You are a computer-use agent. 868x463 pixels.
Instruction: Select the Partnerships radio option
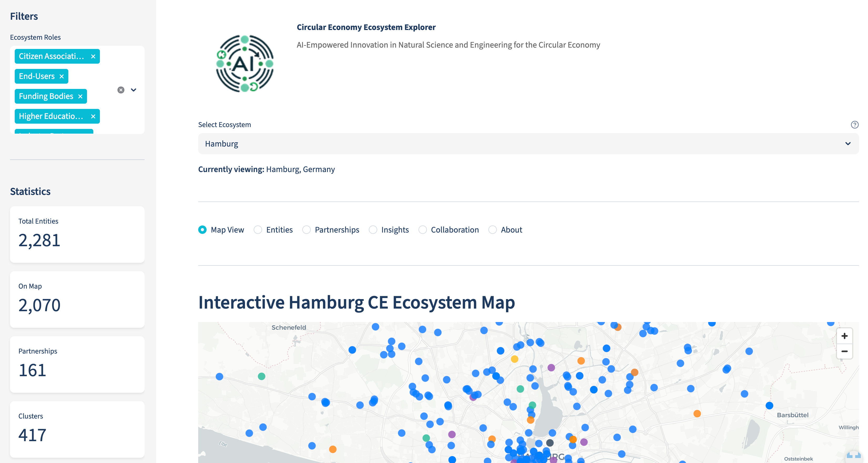(307, 230)
